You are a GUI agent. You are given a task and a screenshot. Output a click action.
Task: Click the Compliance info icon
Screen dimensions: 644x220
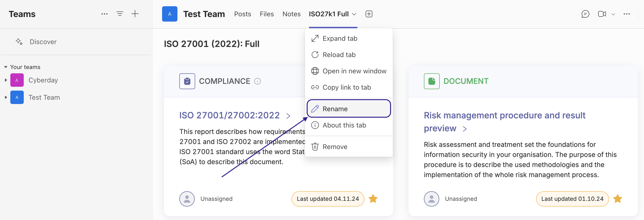point(257,81)
